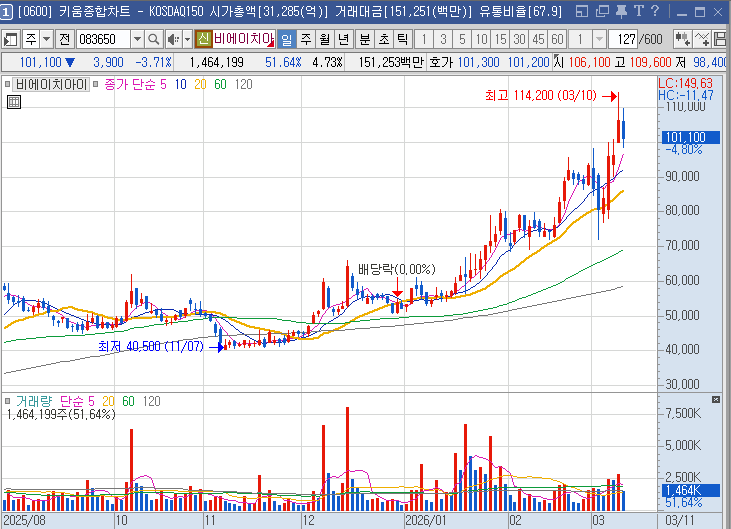Click the panel layout icon at far left
731x529 pixels.
pos(11,39)
